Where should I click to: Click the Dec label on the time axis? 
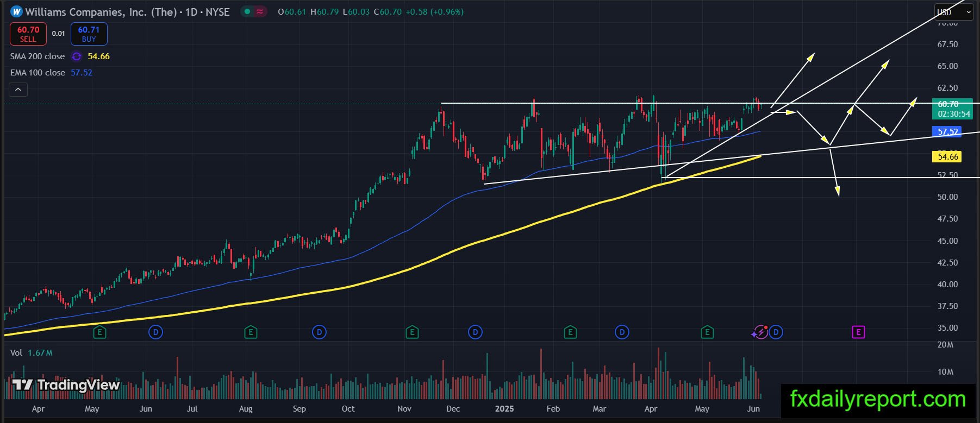453,409
